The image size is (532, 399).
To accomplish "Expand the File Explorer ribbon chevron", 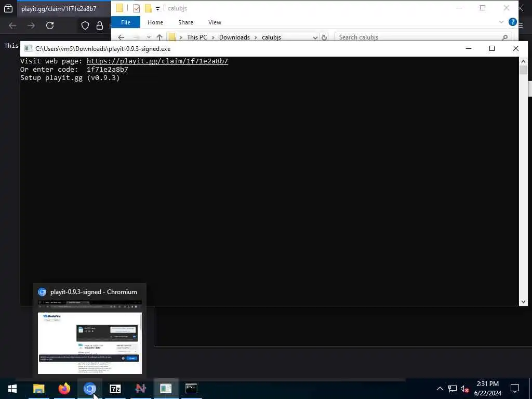I will (501, 22).
